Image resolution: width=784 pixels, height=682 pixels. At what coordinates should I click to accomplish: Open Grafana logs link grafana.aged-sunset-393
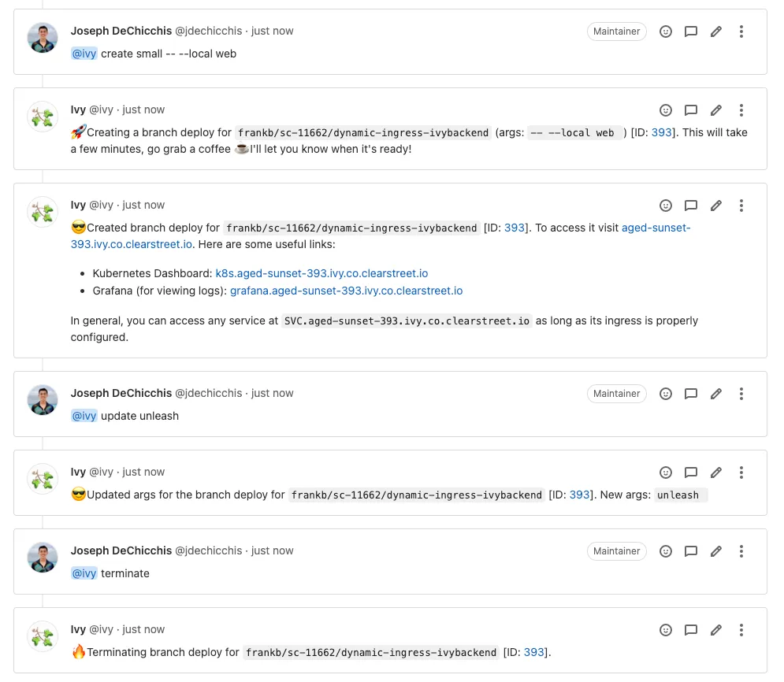[346, 291]
